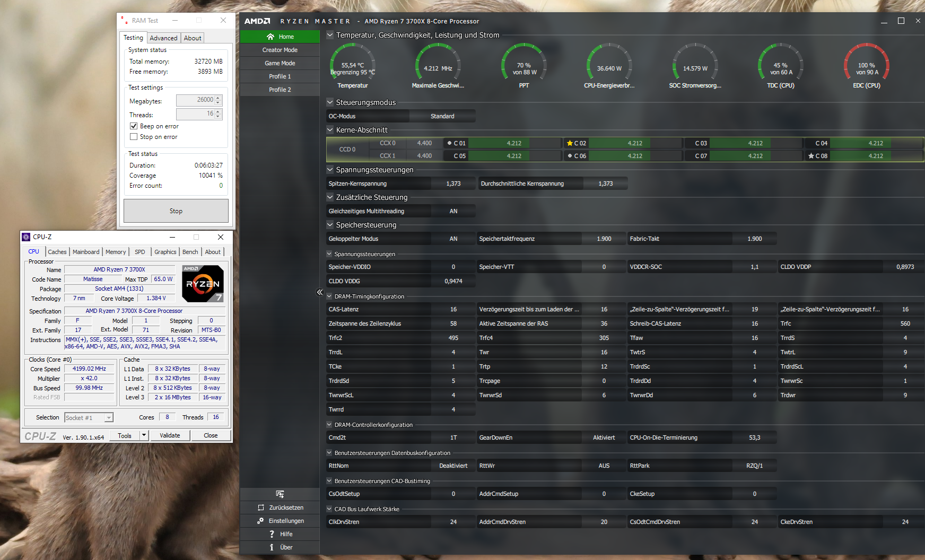Collapse the CAD Bus Laufwerk Stärke section

pos(329,509)
